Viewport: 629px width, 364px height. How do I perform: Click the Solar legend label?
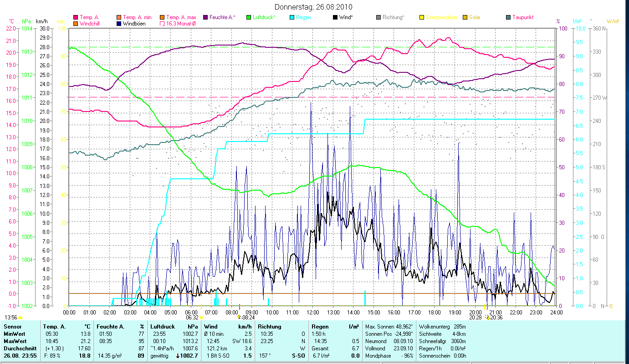[475, 18]
